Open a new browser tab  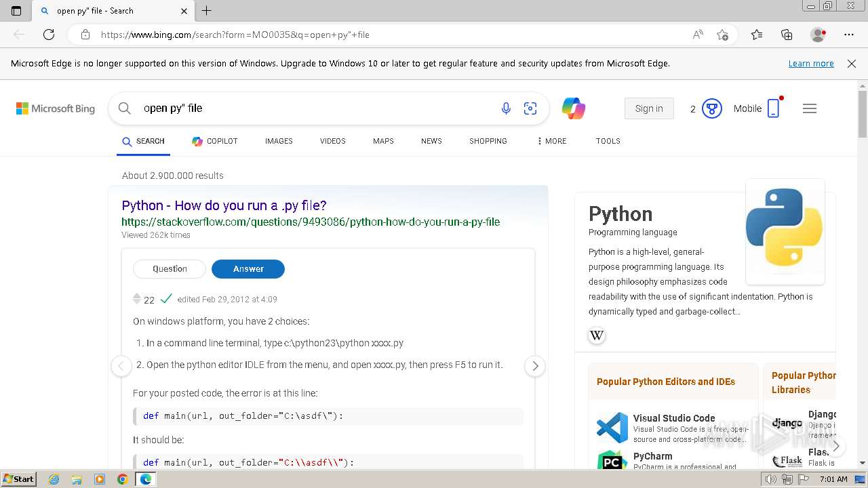pyautogui.click(x=207, y=11)
